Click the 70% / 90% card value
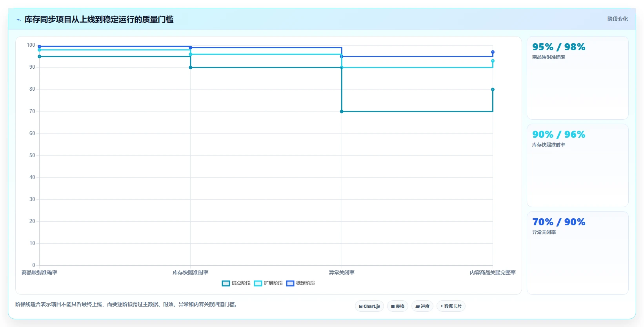 (x=558, y=222)
